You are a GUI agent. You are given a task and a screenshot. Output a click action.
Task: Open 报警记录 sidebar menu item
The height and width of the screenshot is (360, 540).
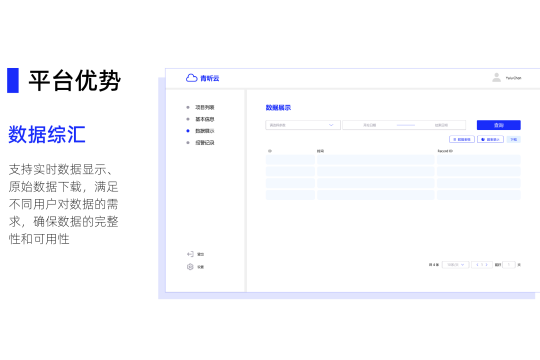[x=205, y=143]
